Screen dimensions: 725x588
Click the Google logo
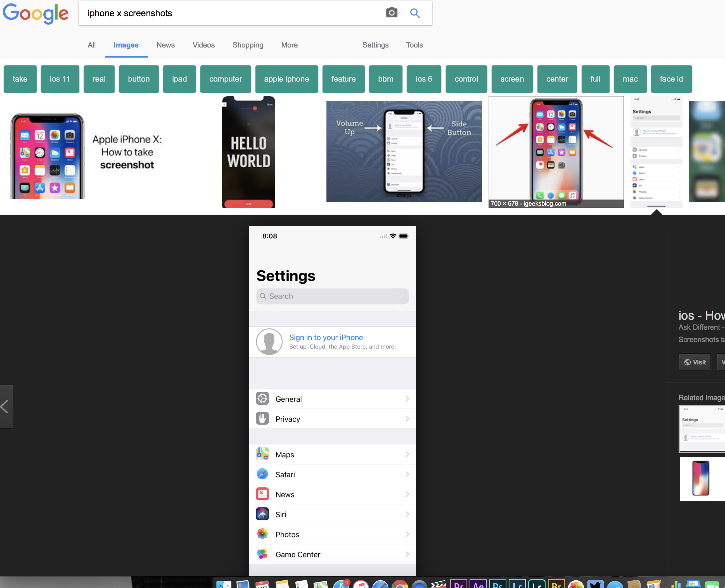(35, 13)
